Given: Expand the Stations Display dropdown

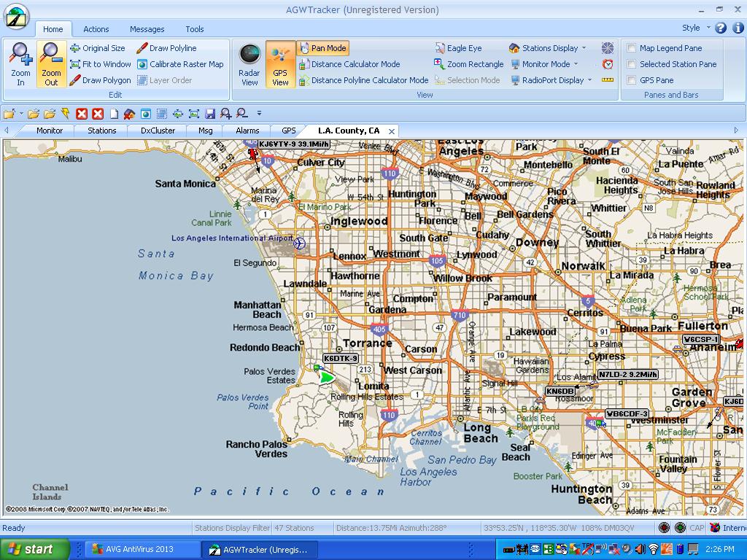Looking at the screenshot, I should (x=548, y=48).
